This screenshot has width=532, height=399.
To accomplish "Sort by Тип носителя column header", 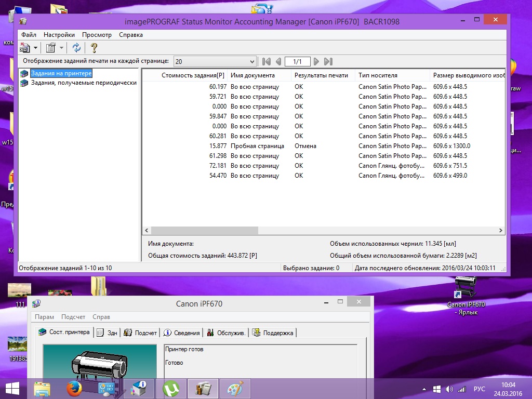I will pyautogui.click(x=393, y=75).
